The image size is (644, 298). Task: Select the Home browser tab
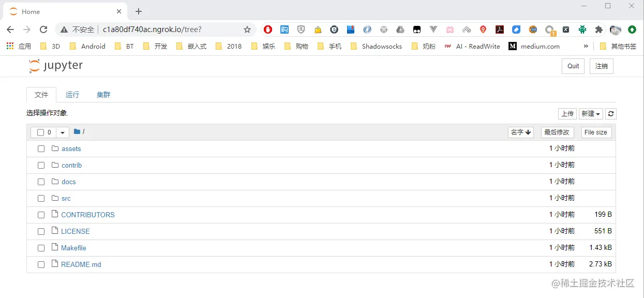coord(65,11)
